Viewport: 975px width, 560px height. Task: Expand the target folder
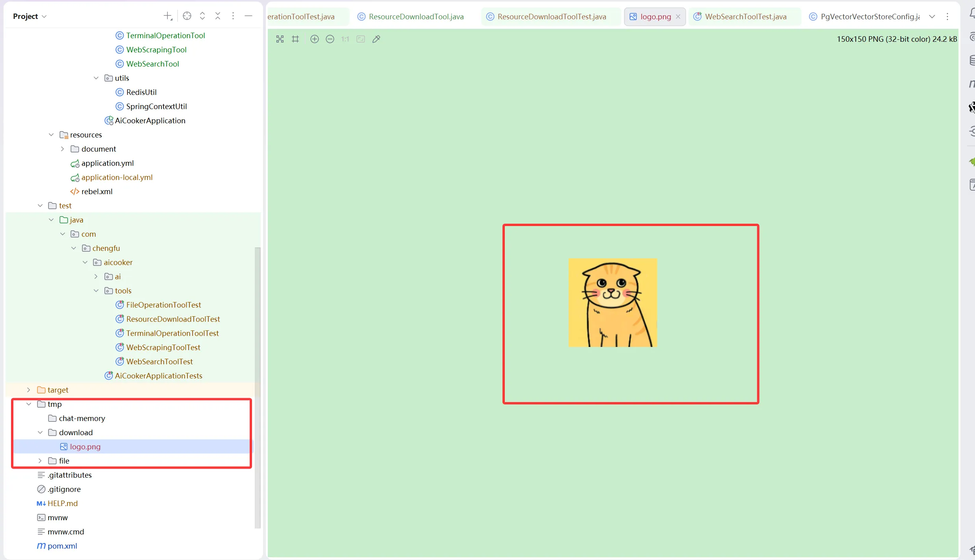click(29, 390)
